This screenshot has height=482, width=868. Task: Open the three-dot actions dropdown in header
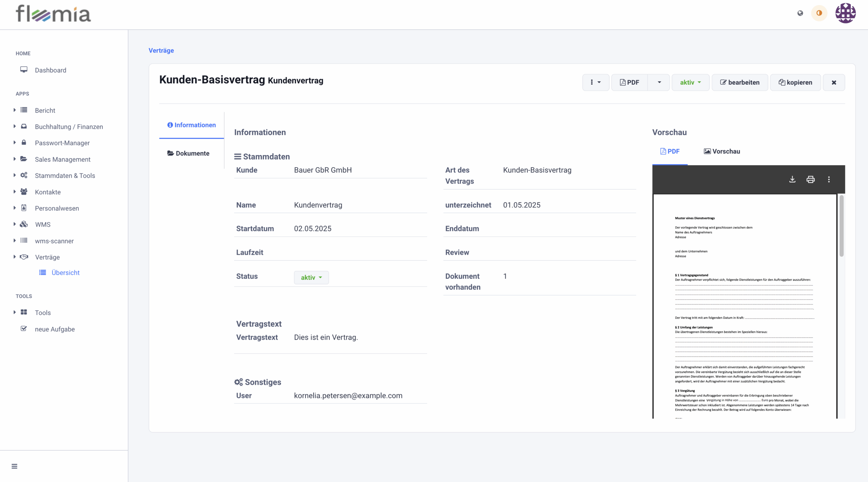coord(595,82)
